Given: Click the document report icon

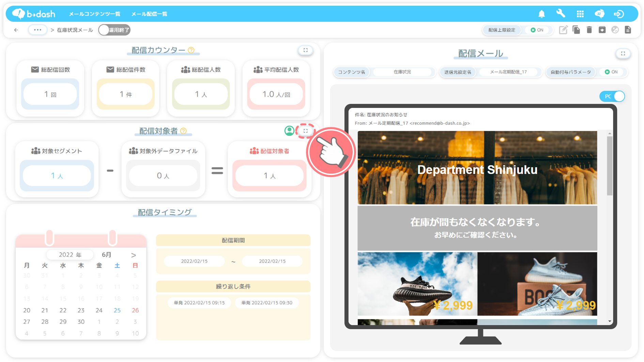Looking at the screenshot, I should pos(628,30).
